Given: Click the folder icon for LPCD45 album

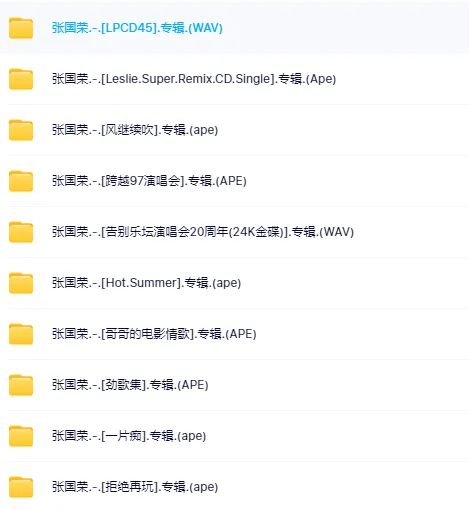Looking at the screenshot, I should [21, 28].
